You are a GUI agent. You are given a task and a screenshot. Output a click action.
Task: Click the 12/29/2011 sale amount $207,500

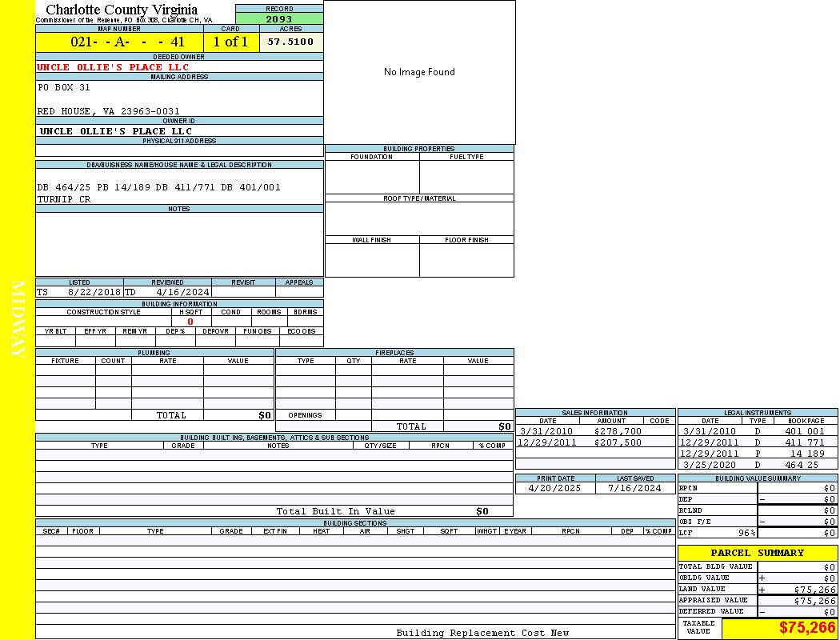pyautogui.click(x=618, y=442)
